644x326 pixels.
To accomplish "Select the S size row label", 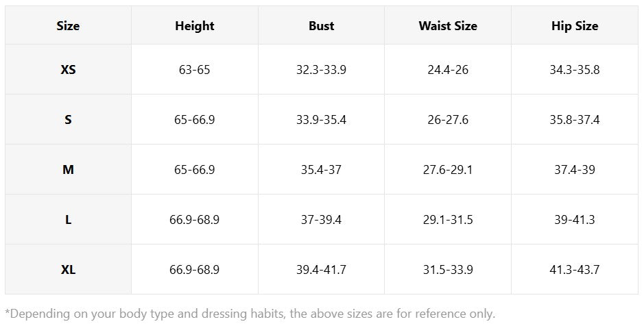I will point(68,120).
